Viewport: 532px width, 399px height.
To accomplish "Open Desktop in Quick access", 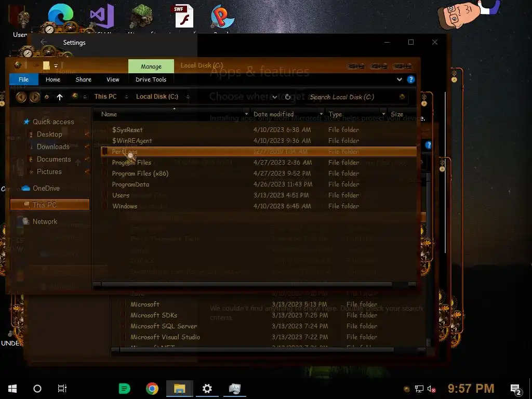I will (x=49, y=135).
